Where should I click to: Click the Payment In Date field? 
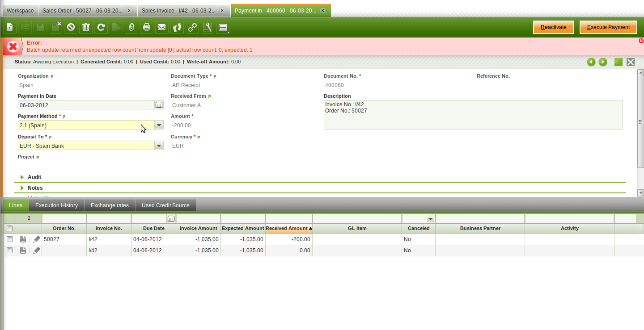pos(86,105)
